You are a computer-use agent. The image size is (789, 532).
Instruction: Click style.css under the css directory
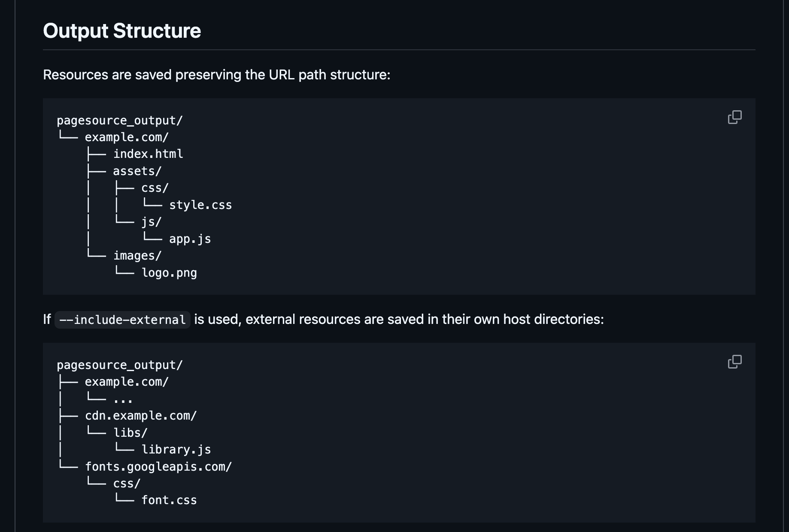coord(200,205)
